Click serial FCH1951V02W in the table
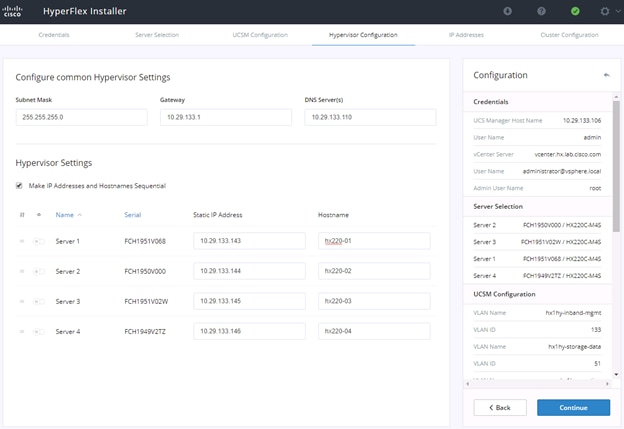 tap(146, 302)
